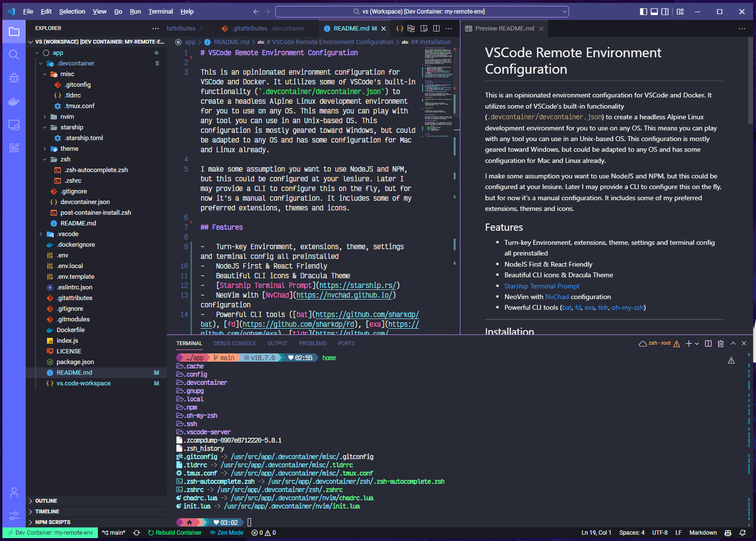
Task: Click the Synchronize Changes status bar icon
Action: click(137, 533)
